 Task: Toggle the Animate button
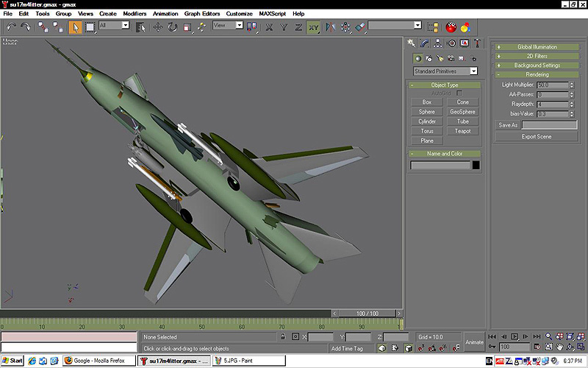coord(474,342)
